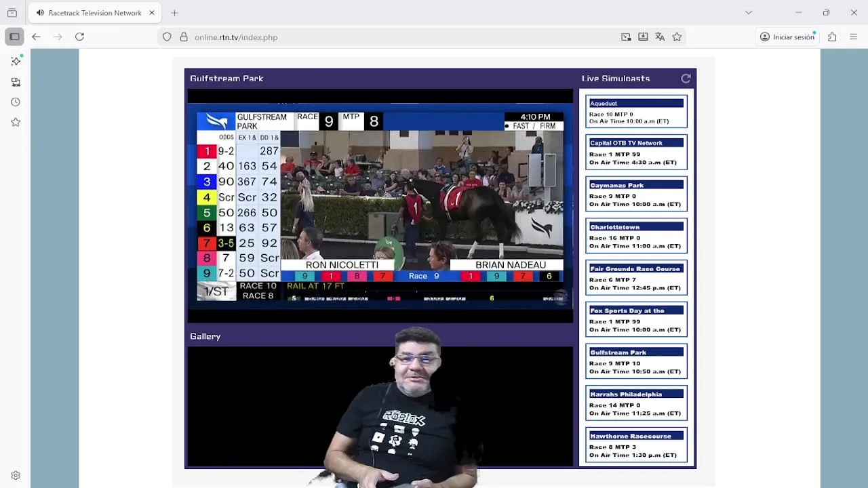Restore down the browser window
The image size is (868, 488).
[826, 13]
